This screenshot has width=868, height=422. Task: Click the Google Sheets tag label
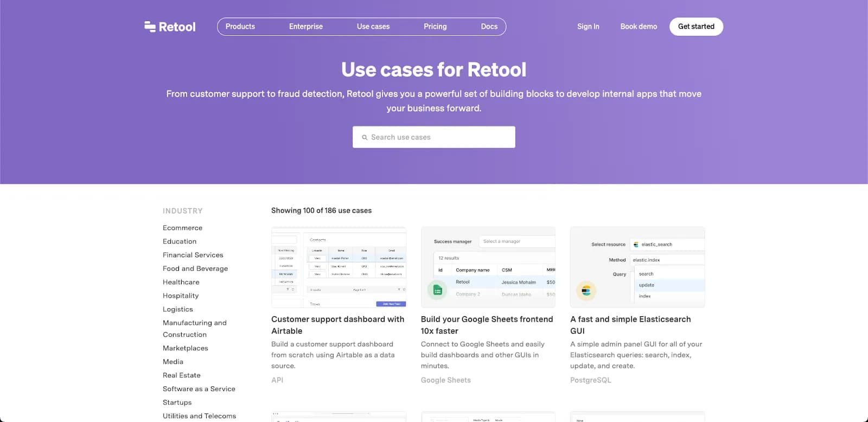446,380
